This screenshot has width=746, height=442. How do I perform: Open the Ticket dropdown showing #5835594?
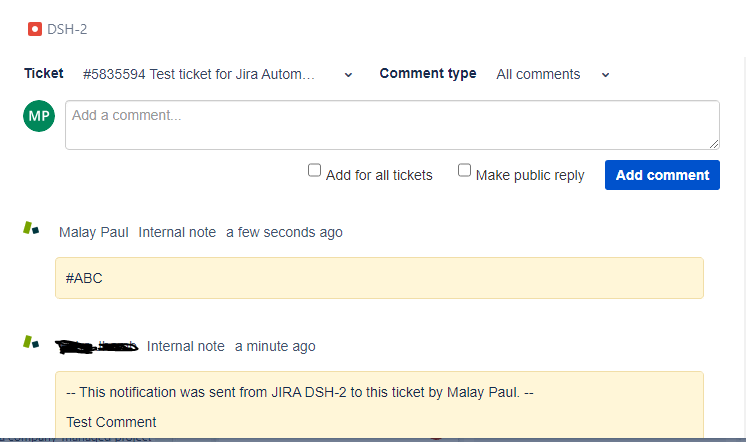pyautogui.click(x=218, y=74)
